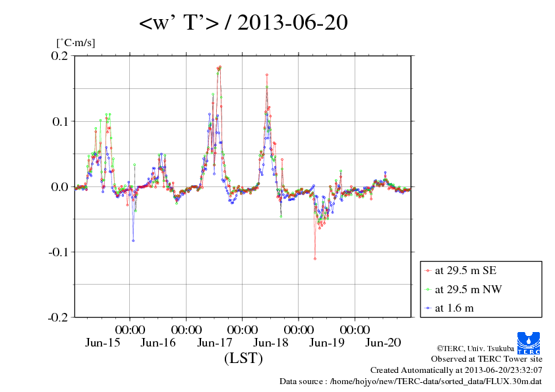This screenshot has width=555, height=392.
Task: Click the x-axis date label Jun-19
Action: pos(327,343)
